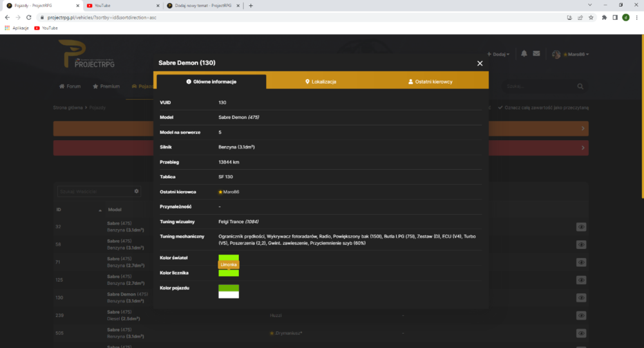The width and height of the screenshot is (644, 348).
Task: Open the Główne informacje tab
Action: [x=211, y=82]
